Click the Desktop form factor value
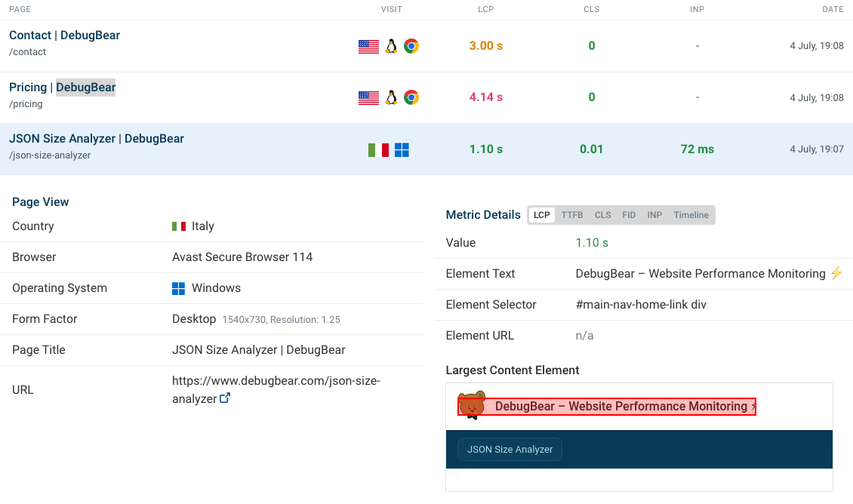 pyautogui.click(x=194, y=319)
